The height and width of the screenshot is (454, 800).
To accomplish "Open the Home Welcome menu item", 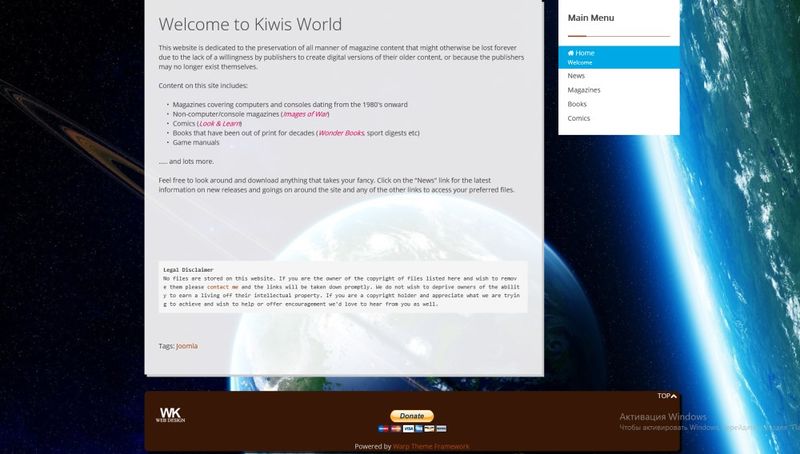I will (619, 57).
